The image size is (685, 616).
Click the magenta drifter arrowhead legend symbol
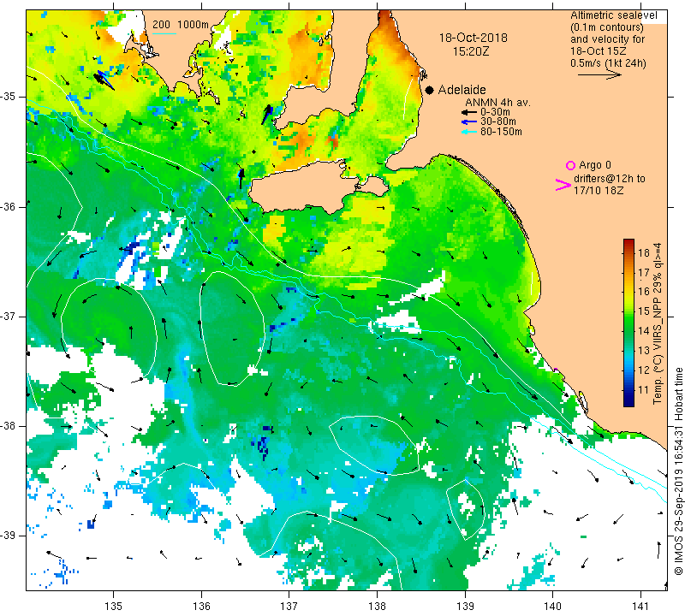click(x=563, y=185)
